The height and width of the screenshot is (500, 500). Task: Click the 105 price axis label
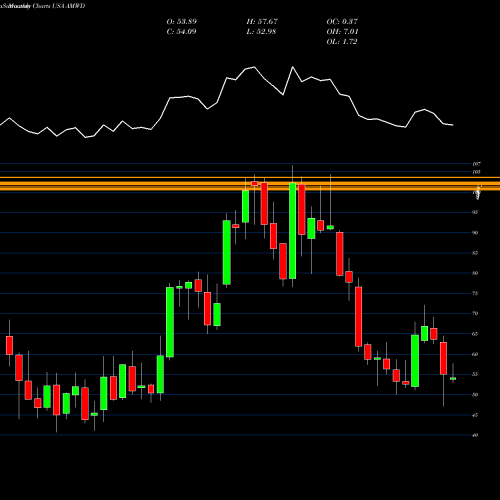pyautogui.click(x=476, y=172)
